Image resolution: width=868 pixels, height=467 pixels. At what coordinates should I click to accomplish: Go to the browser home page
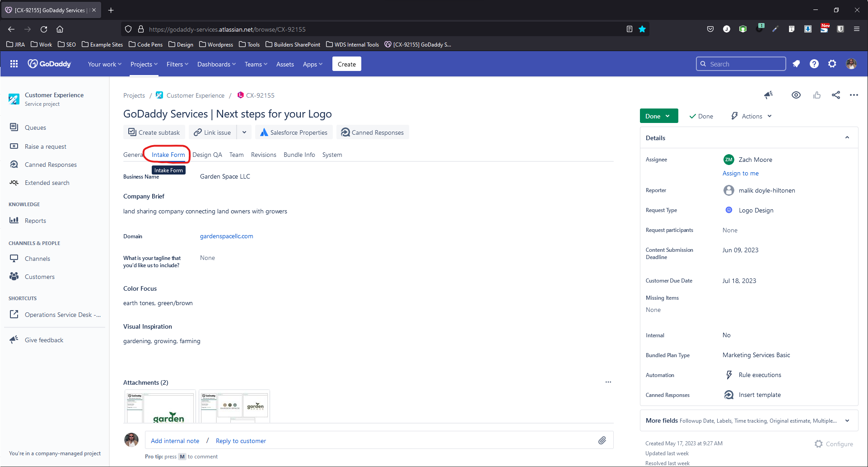(60, 29)
